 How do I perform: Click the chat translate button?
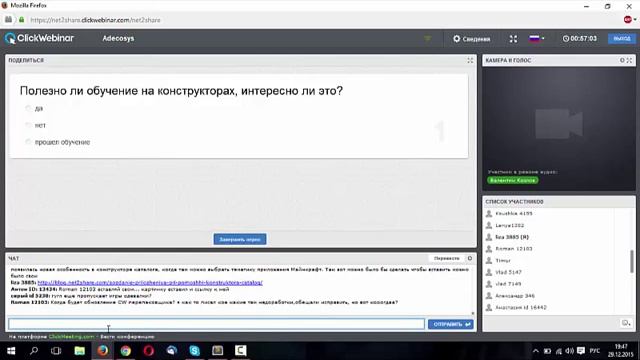coord(446,258)
